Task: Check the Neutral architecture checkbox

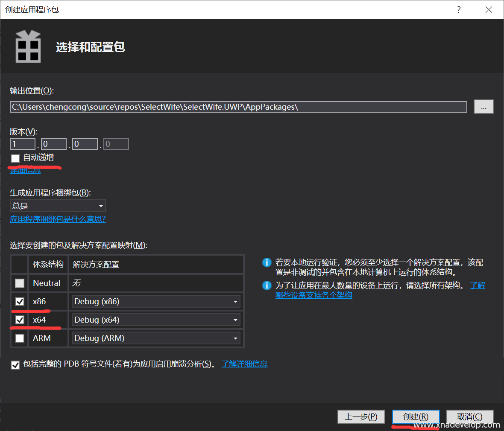Action: coord(20,283)
